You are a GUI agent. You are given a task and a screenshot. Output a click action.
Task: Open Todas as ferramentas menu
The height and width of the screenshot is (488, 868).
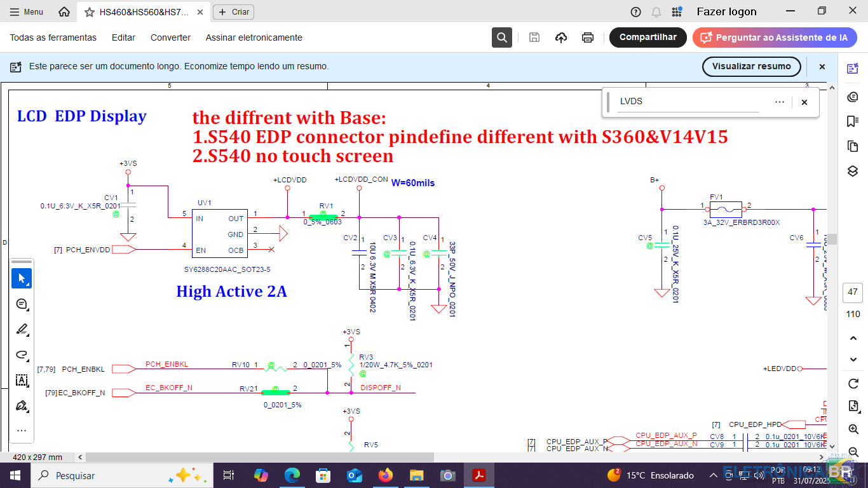tap(53, 37)
